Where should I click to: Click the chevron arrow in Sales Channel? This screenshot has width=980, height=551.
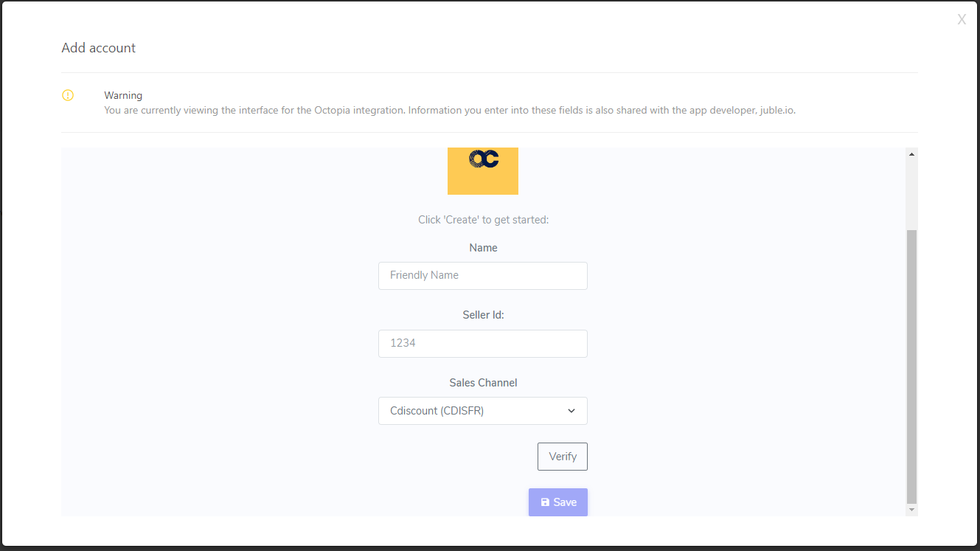point(571,411)
